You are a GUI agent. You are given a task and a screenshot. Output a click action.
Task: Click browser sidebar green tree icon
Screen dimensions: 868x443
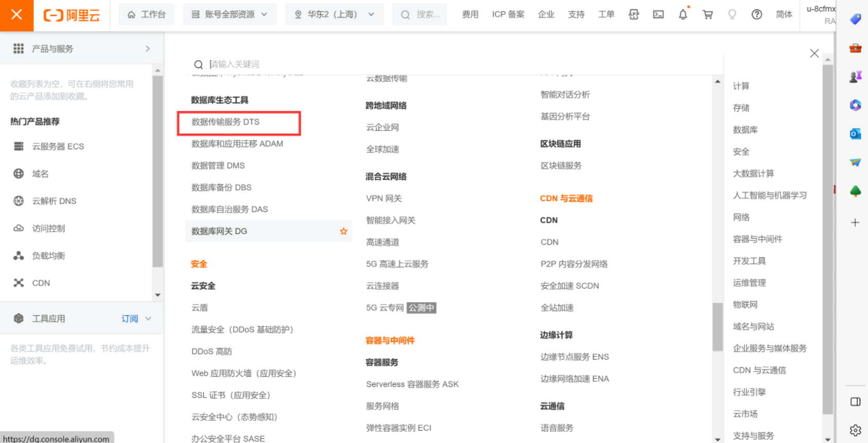[x=855, y=191]
